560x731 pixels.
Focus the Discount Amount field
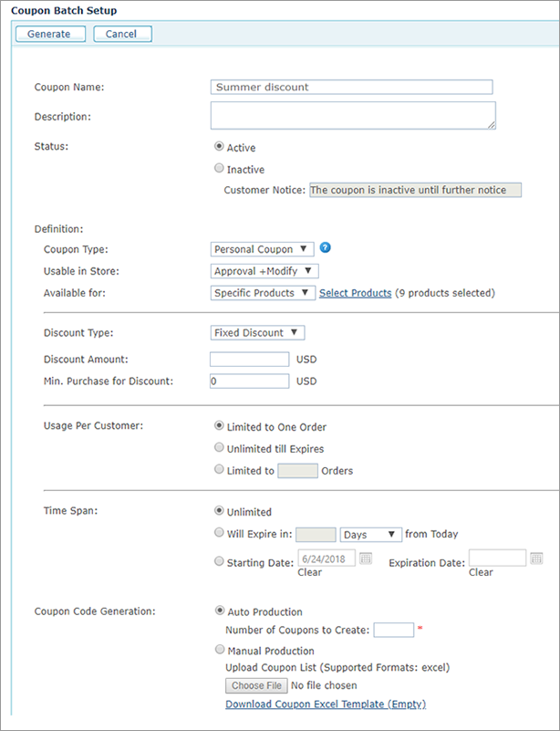250,360
